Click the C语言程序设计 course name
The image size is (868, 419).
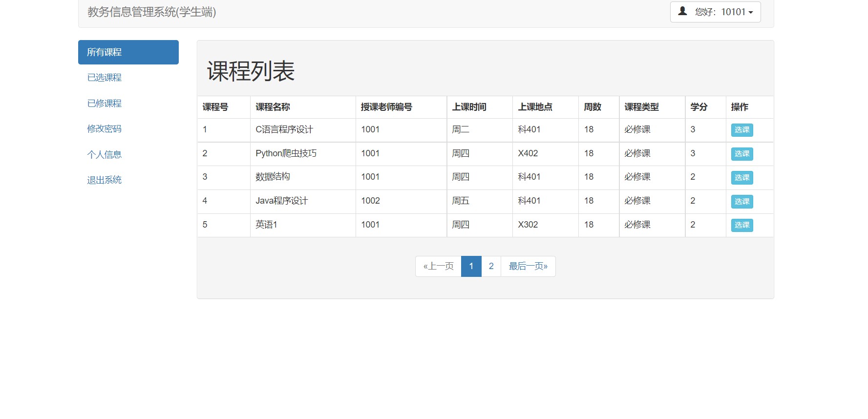coord(284,129)
